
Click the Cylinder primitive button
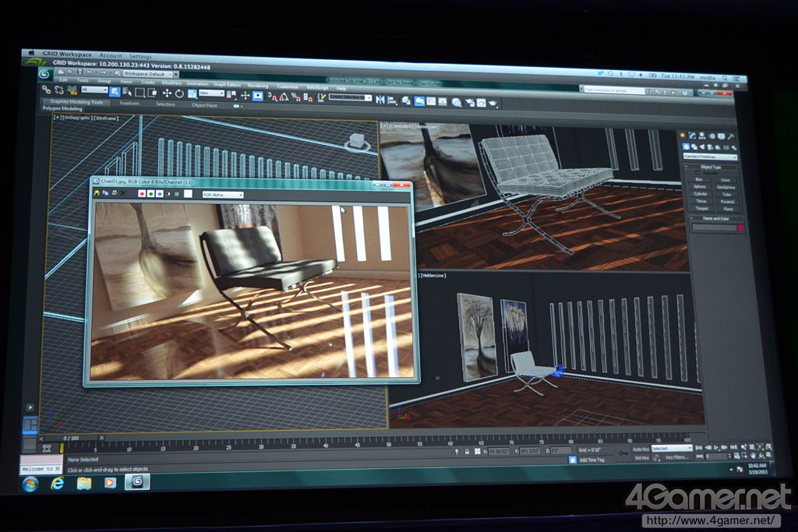pos(701,194)
